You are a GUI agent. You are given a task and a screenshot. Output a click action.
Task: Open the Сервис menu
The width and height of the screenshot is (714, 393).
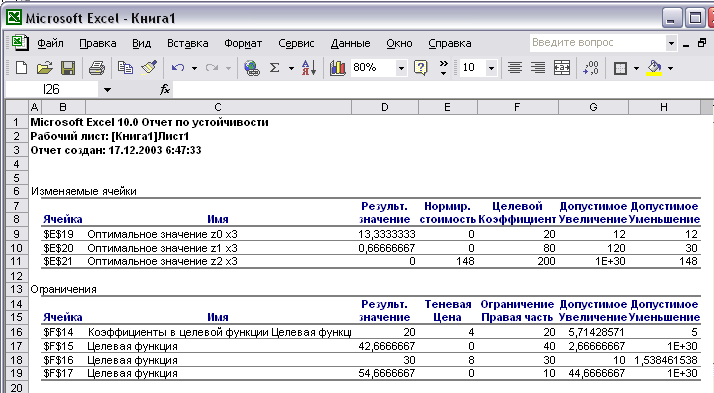[x=296, y=43]
